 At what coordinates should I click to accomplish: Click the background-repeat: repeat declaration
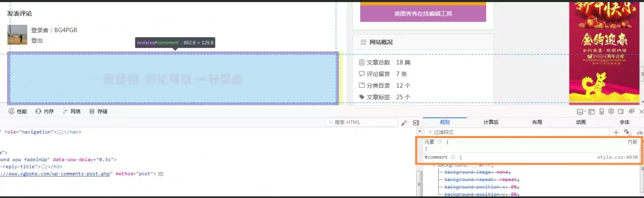point(482,179)
